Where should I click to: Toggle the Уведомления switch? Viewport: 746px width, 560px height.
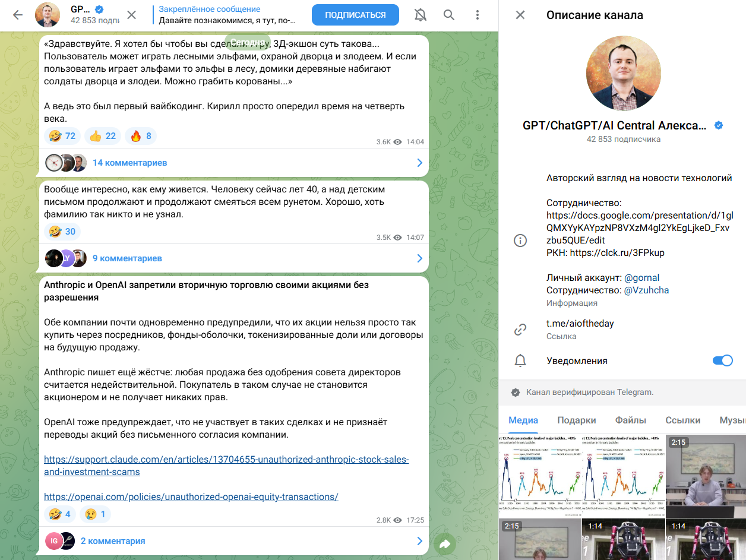(x=722, y=360)
